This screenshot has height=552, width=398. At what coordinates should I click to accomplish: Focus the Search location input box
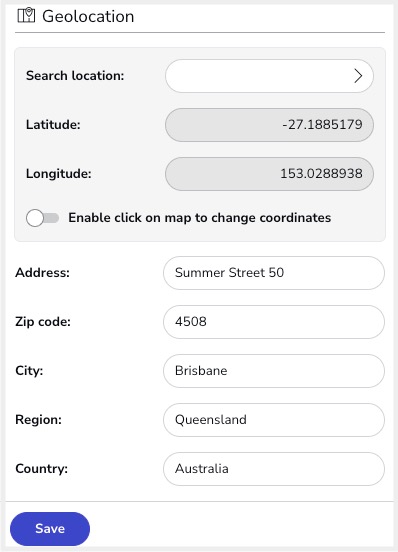[269, 76]
